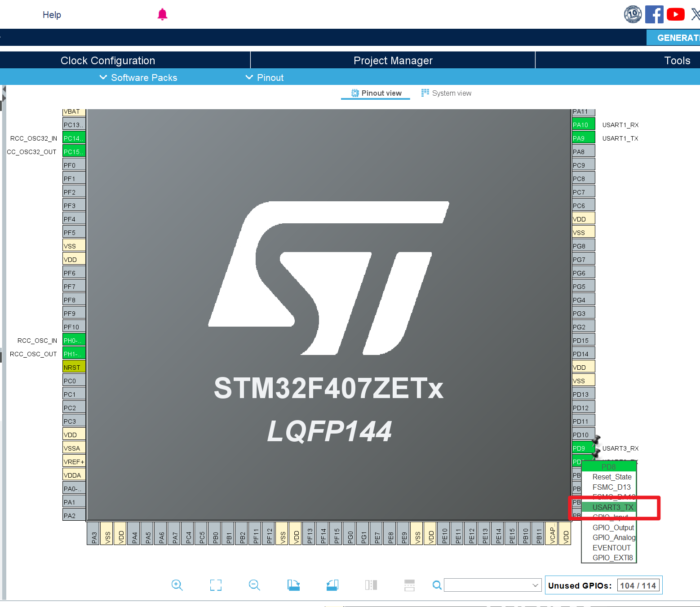Click the Unused GPIOs count field

[638, 585]
